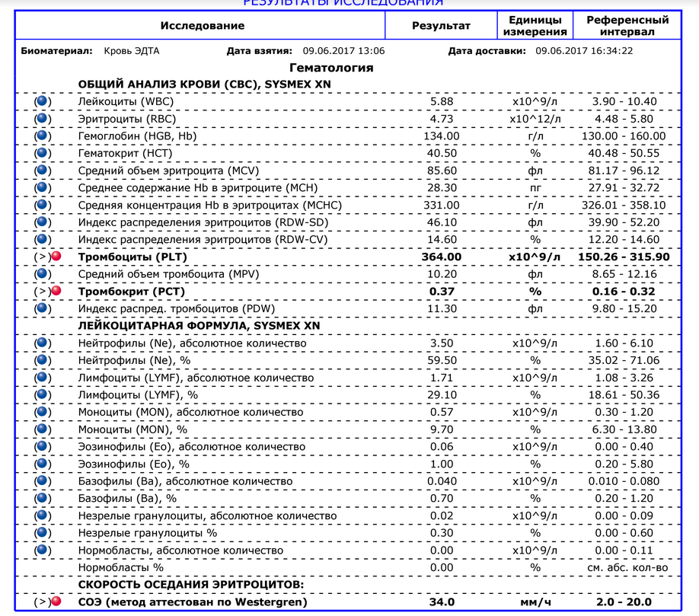Click the blue dot beside Эозинофилы (Eo), %

point(43,464)
